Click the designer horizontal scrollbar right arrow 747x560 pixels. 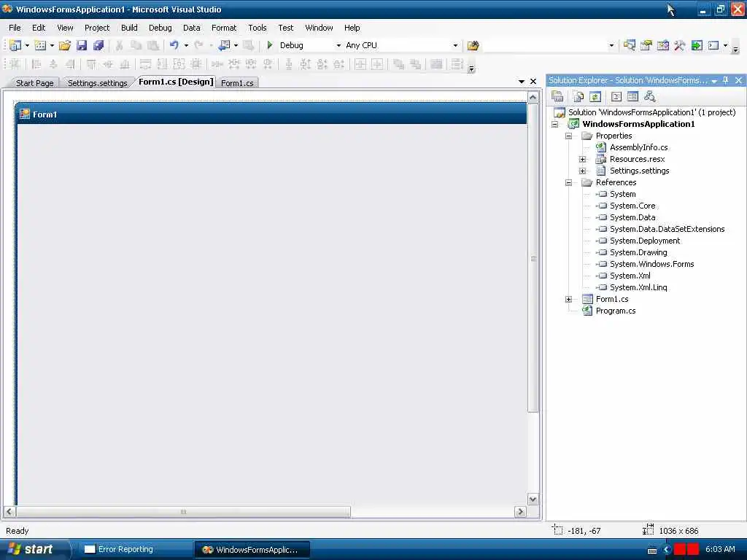[x=520, y=512]
